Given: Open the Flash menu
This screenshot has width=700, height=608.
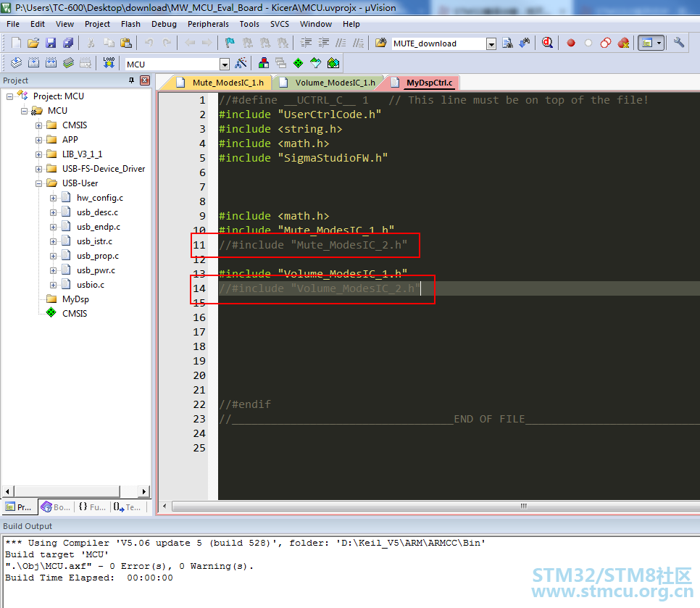Looking at the screenshot, I should click(x=130, y=24).
